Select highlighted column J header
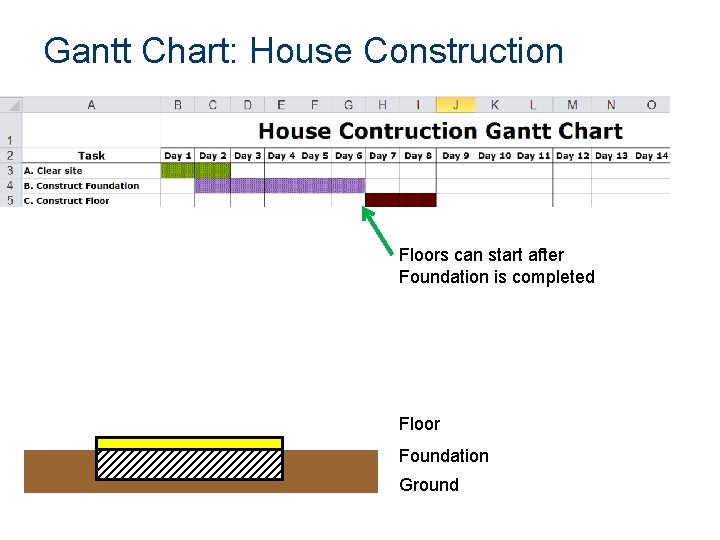Screen dimensions: 720x540 click(456, 105)
